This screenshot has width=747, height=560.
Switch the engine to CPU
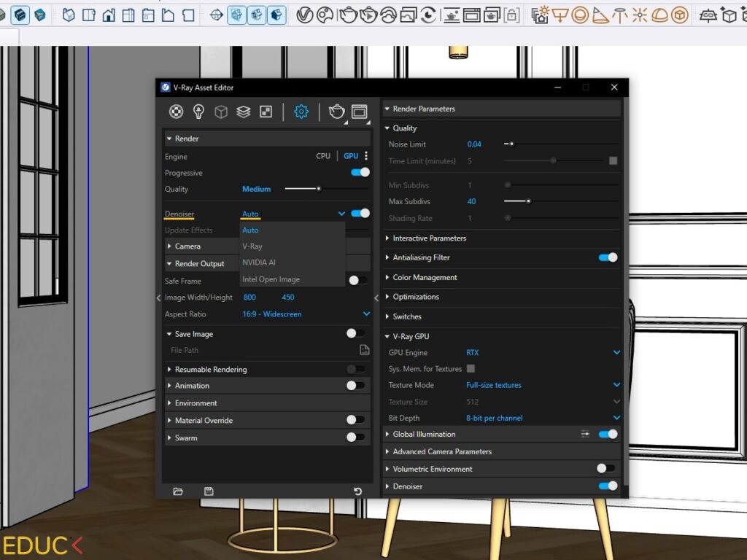click(322, 156)
